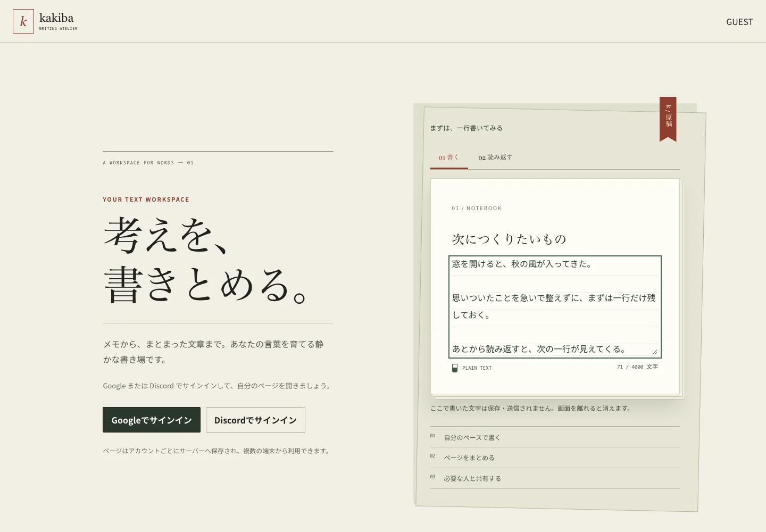This screenshot has width=766, height=532.
Task: Click the YOUR TEXT WORKSPACE label
Action: point(146,199)
